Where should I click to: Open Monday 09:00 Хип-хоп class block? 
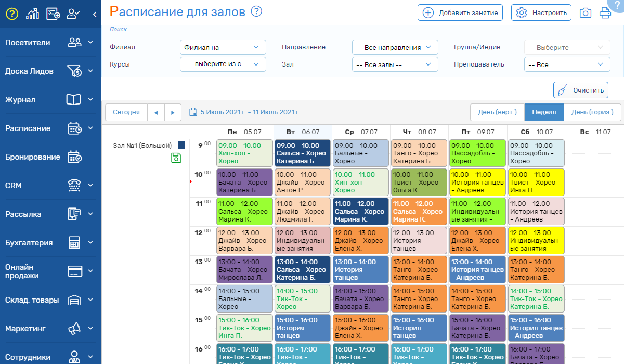tap(244, 153)
